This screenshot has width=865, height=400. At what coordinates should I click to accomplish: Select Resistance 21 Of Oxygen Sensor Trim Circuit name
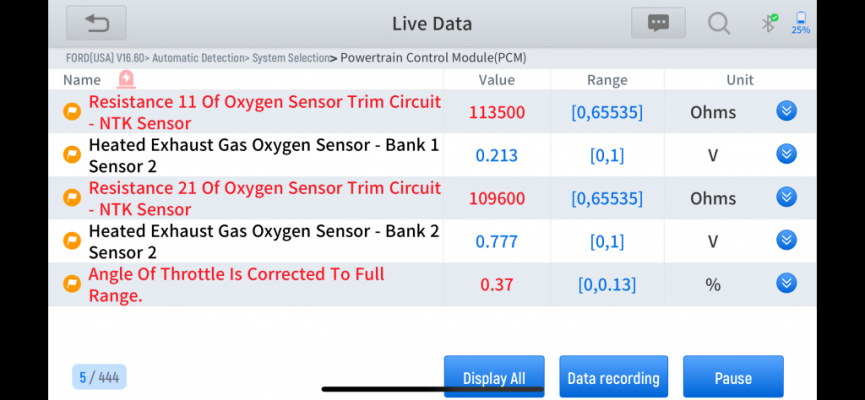[x=265, y=198]
